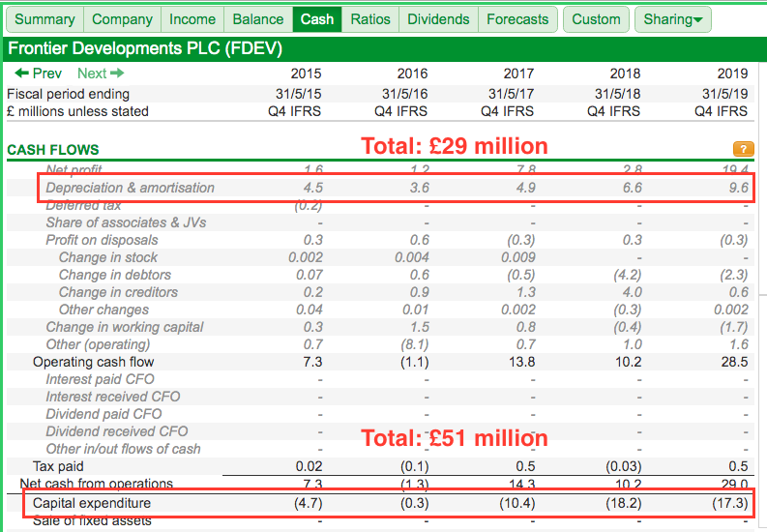Click the Interest paid CFO row label
Image resolution: width=767 pixels, height=532 pixels.
pyautogui.click(x=101, y=379)
